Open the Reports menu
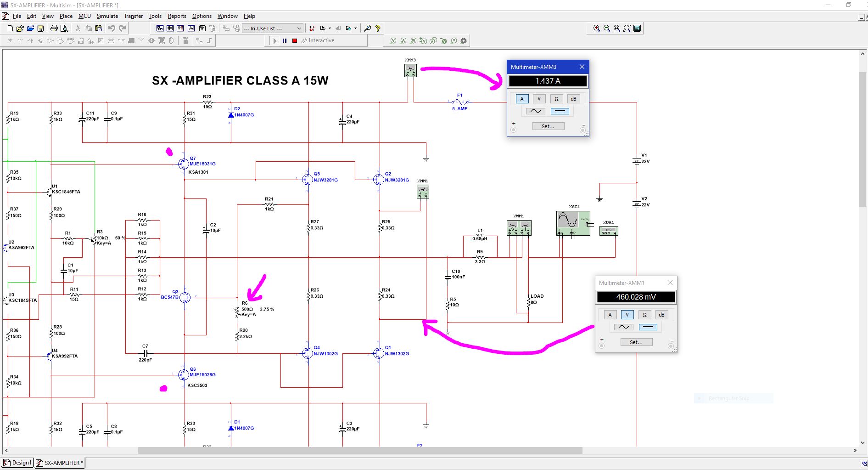This screenshot has width=868, height=470. [177, 16]
